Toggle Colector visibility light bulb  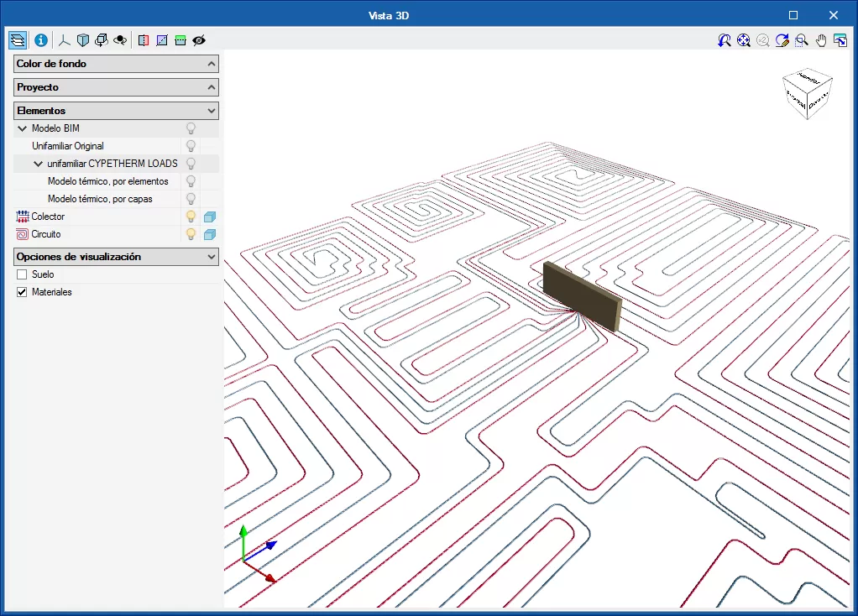191,217
